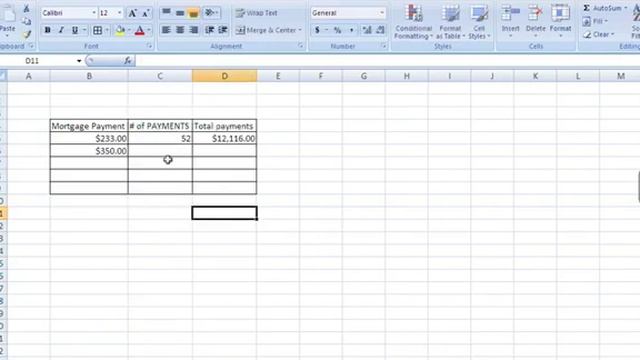Open Number dialog launcher

point(384,46)
